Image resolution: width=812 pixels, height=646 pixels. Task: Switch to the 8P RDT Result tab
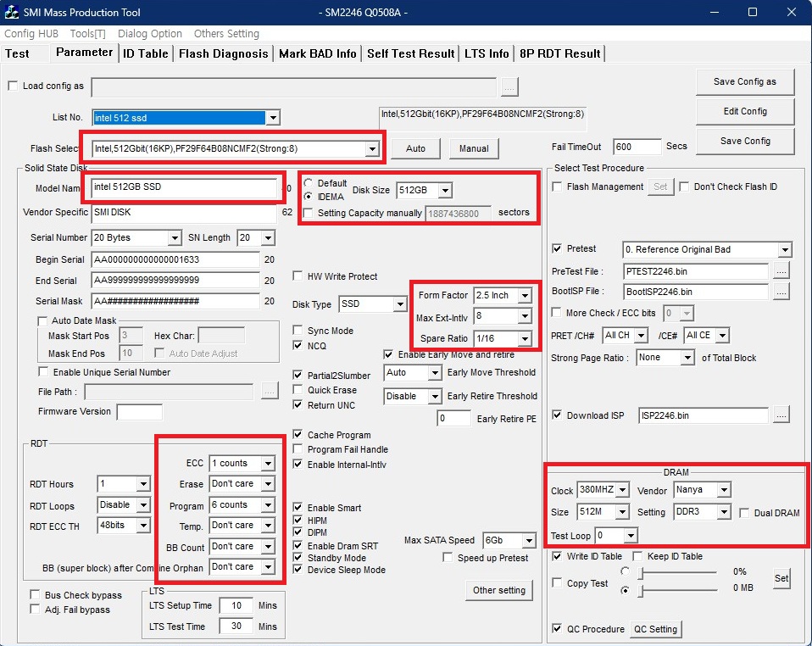click(559, 53)
